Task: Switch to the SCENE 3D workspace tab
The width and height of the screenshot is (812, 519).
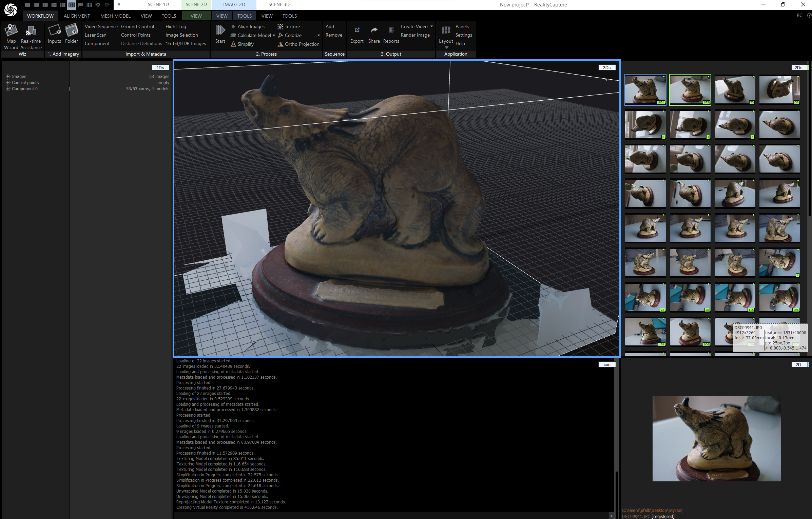Action: 278,4
